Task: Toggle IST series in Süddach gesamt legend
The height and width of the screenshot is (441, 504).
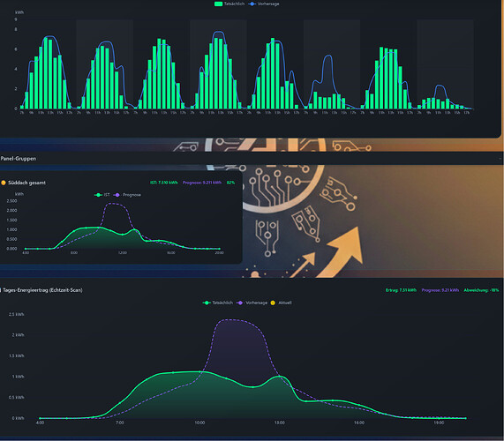Action: (x=102, y=195)
